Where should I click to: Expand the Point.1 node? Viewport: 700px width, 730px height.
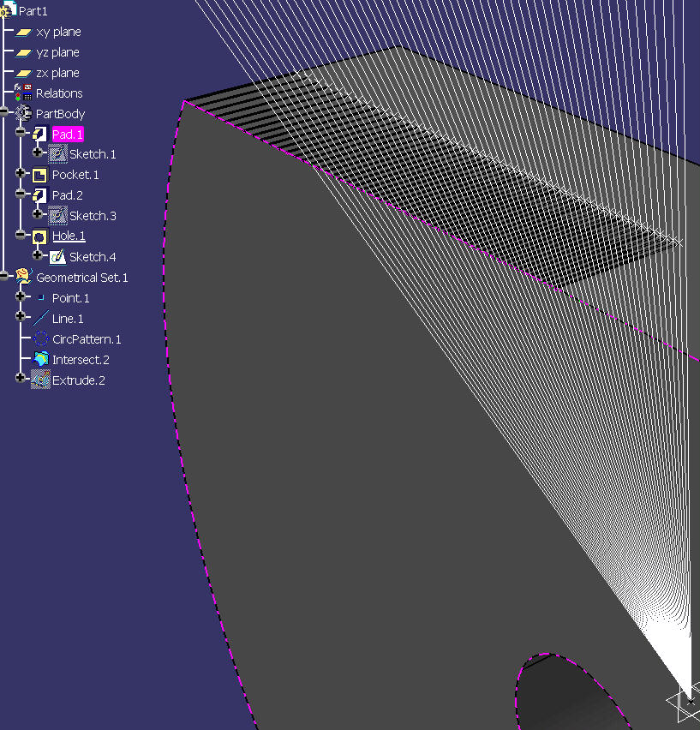20,296
